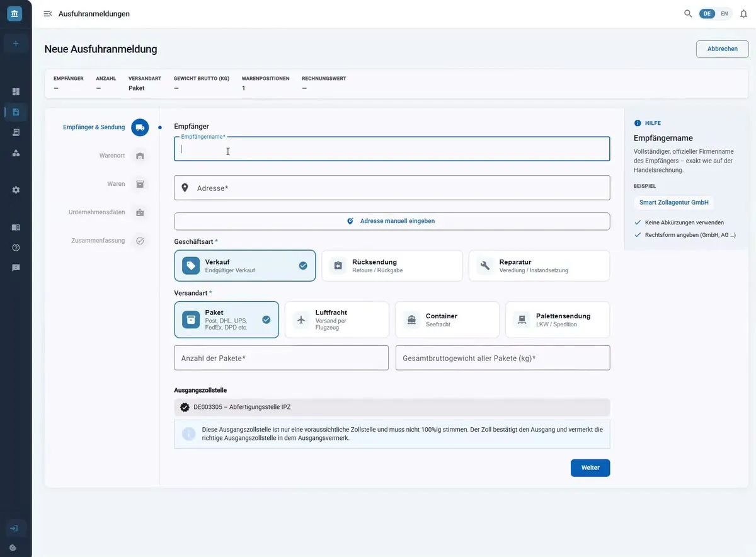Focus the Adresse input field

tap(392, 188)
